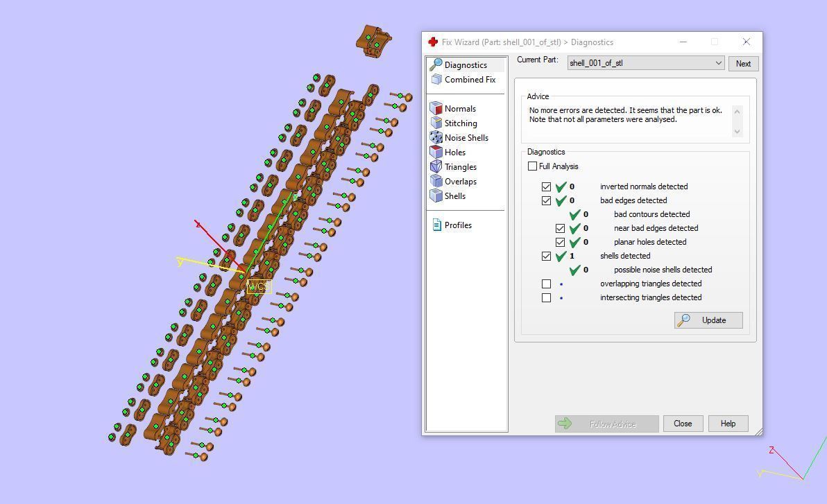Screen dimensions: 827x504
Task: Click the Close button
Action: pyautogui.click(x=683, y=424)
